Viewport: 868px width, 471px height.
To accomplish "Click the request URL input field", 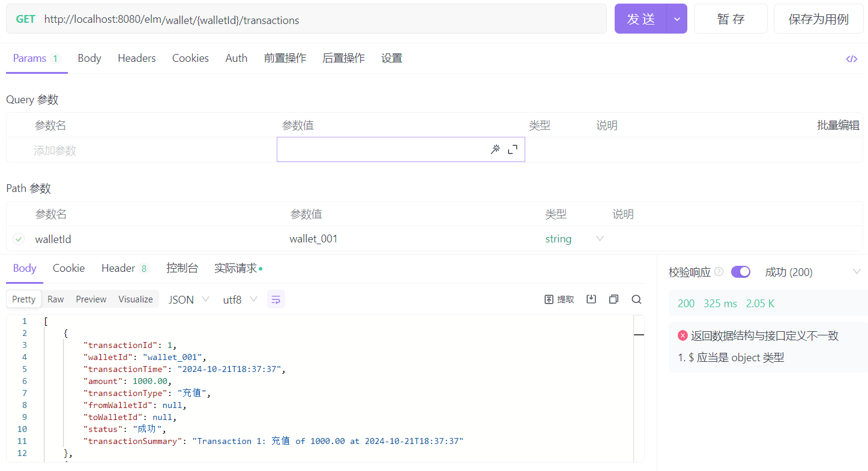I will click(324, 20).
